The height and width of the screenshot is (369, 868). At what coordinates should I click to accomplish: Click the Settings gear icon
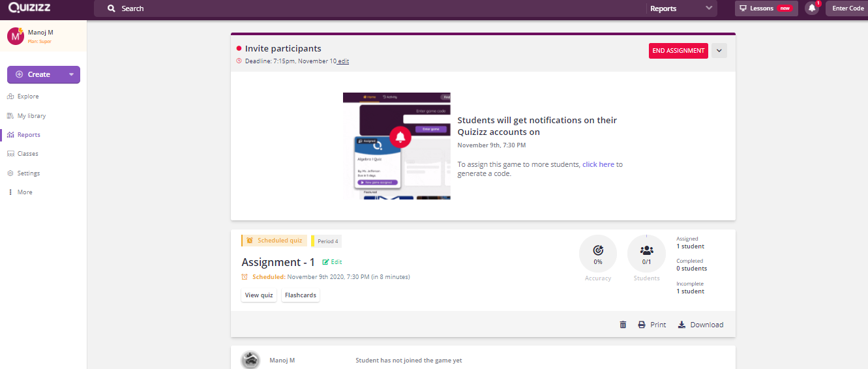tap(10, 173)
